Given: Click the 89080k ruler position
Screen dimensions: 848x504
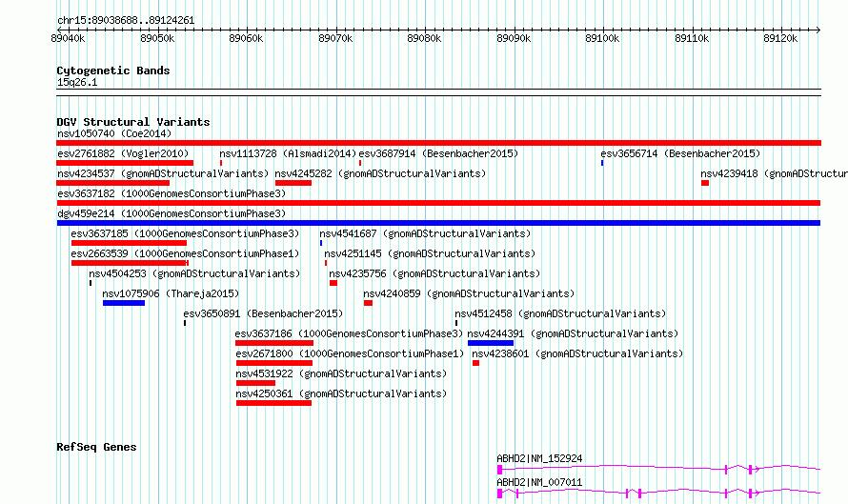Looking at the screenshot, I should [425, 38].
